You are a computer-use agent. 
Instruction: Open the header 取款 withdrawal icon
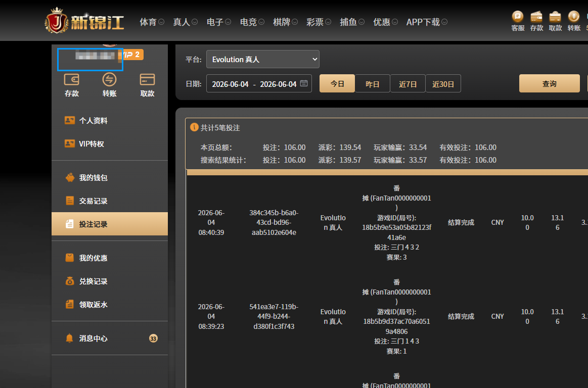(555, 21)
